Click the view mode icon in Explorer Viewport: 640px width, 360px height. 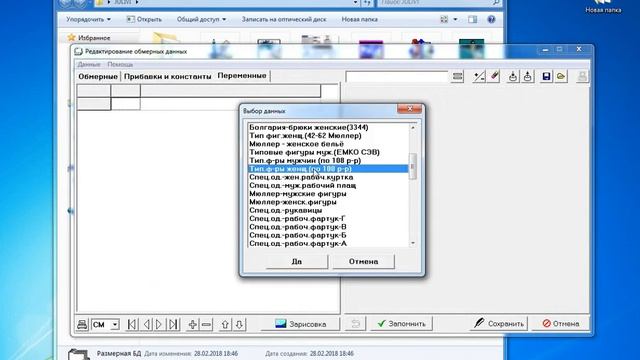point(444,19)
